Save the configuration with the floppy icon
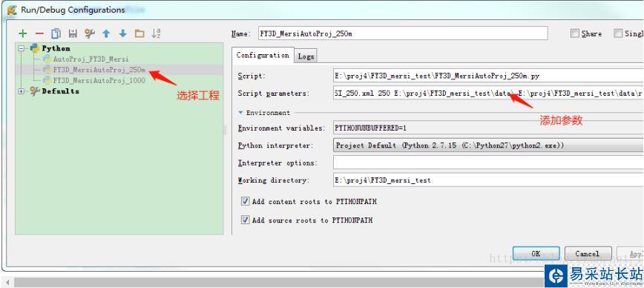Screen dimensions: 644x288 (73, 33)
